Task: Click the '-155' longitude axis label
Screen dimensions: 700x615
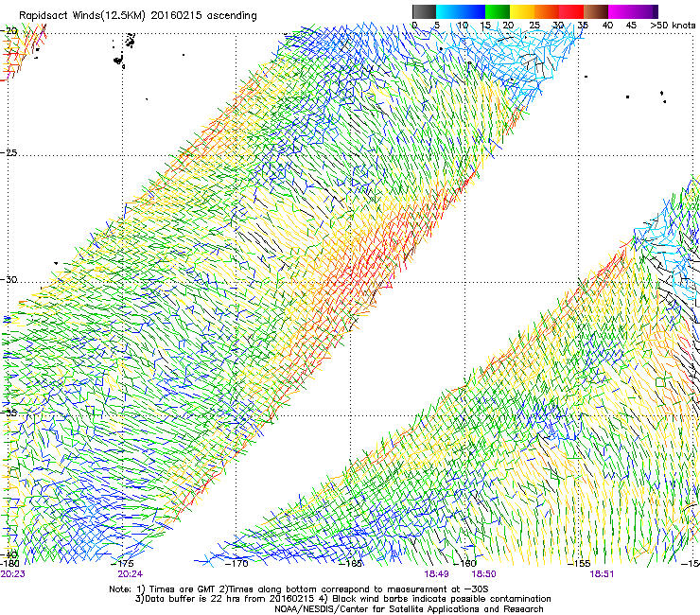Action: (x=579, y=563)
